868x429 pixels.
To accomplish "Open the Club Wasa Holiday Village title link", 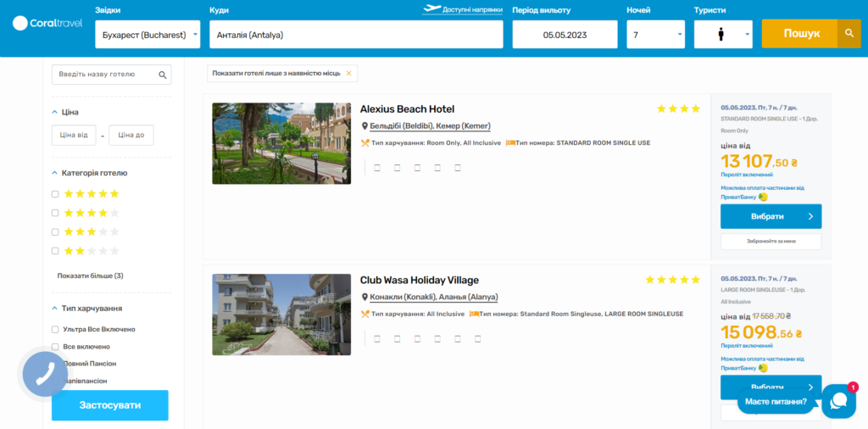I will 419,280.
